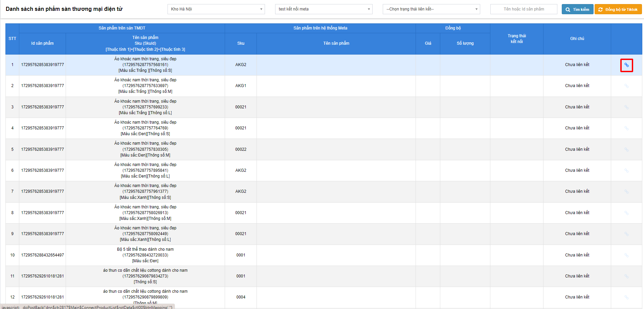644x309 pixels.
Task: Click the link icon in row 3
Action: point(626,107)
